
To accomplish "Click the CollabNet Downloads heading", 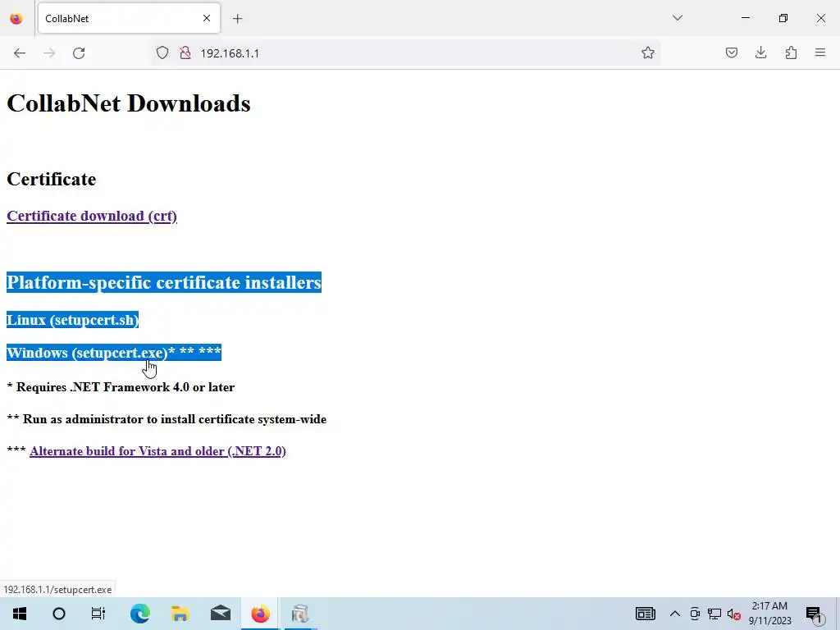I will click(x=129, y=103).
